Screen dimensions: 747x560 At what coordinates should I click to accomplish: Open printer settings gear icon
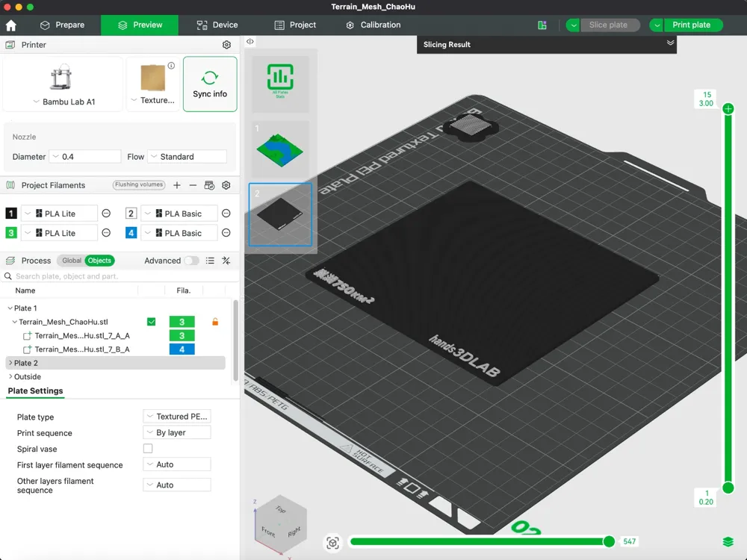tap(227, 45)
